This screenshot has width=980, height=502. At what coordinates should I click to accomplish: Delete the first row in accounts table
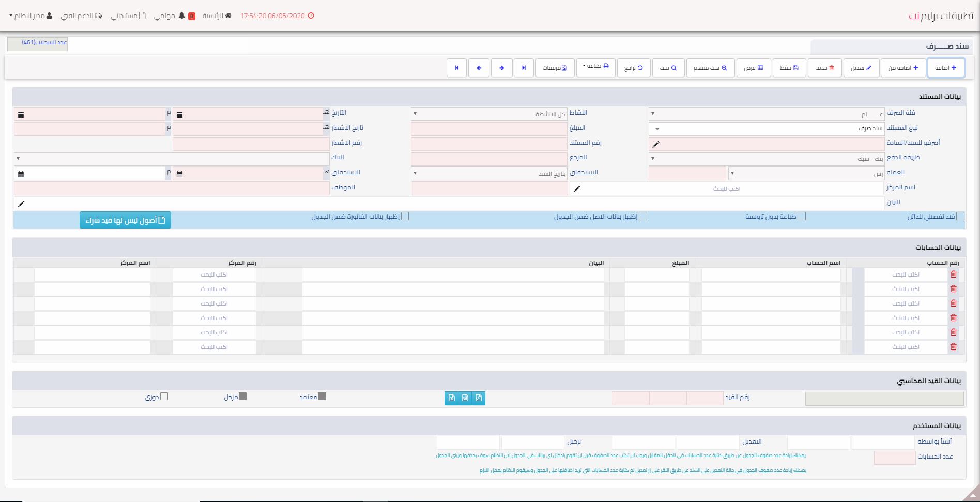[954, 275]
